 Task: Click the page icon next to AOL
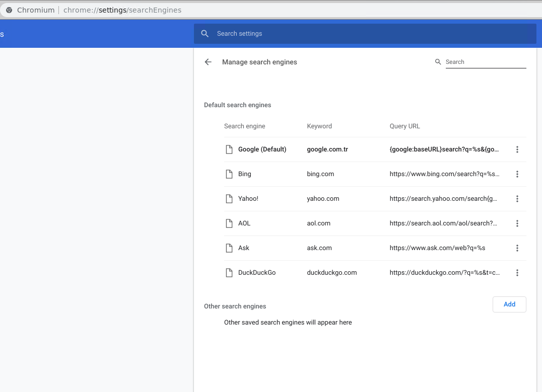(x=229, y=223)
